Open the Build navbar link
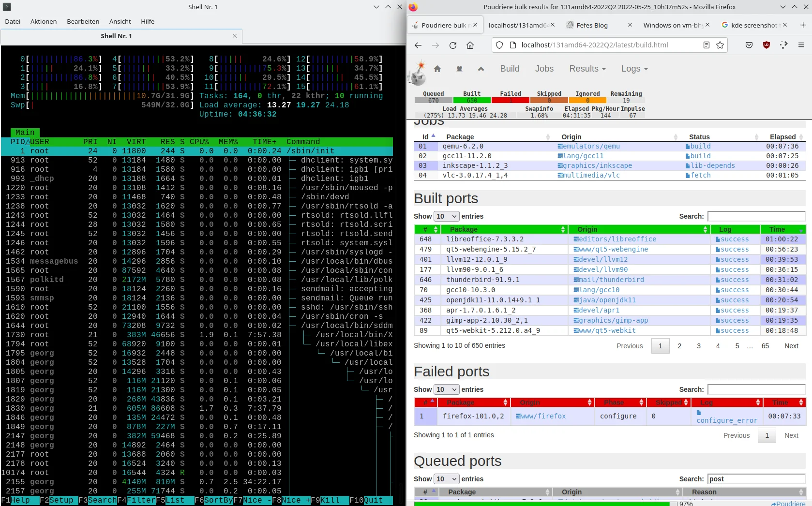Viewport: 812px width, 506px height. [510, 69]
